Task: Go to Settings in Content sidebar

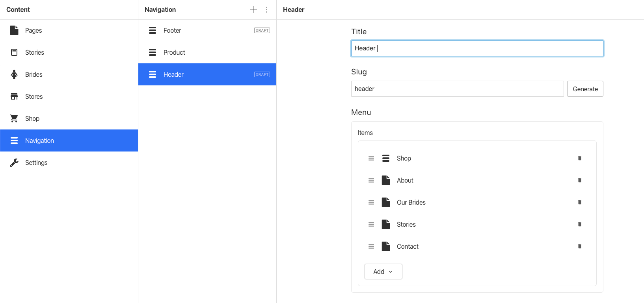Action: pyautogui.click(x=36, y=163)
